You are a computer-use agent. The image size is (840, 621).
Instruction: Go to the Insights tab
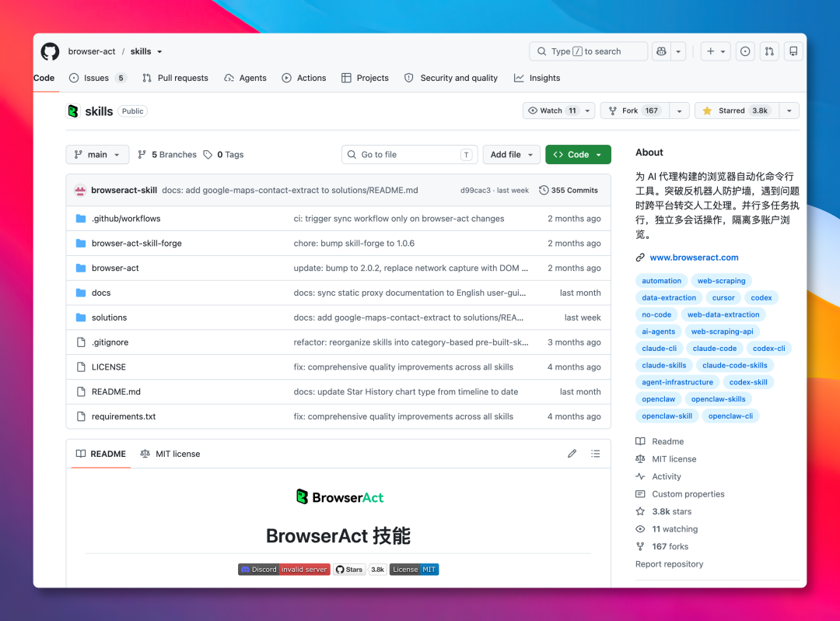coord(537,79)
